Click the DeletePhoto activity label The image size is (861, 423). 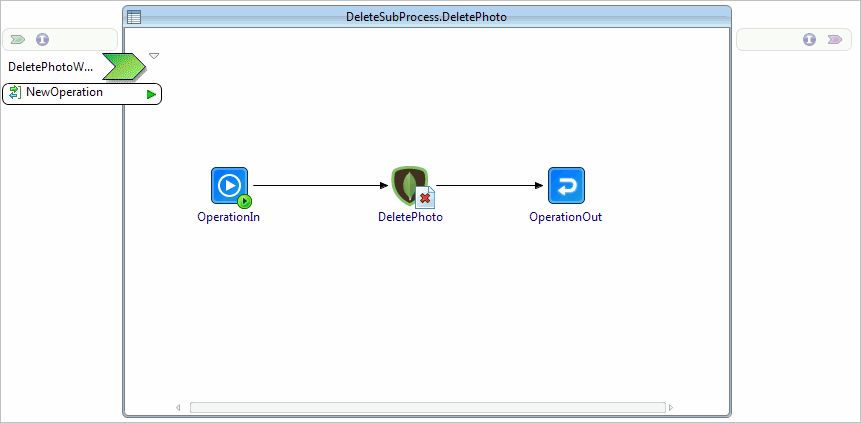[x=410, y=217]
